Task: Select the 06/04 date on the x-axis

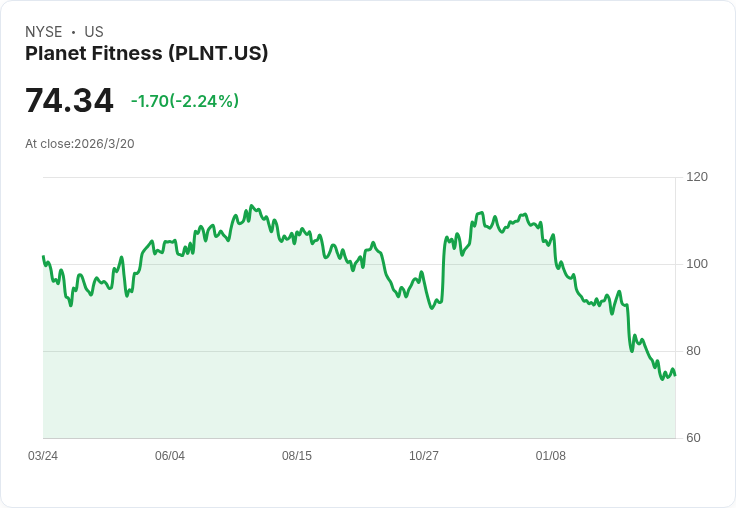Action: coord(170,456)
